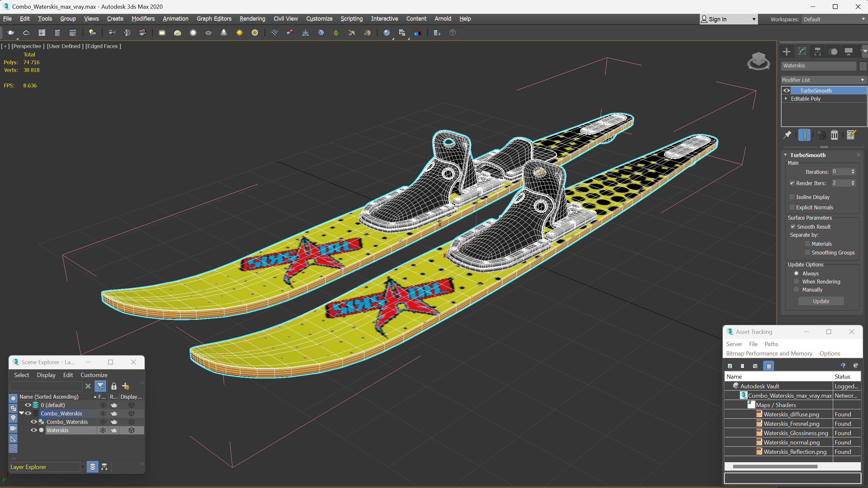Open Paths menu in Asset Tracking
Screen dimensions: 868x488
click(771, 344)
